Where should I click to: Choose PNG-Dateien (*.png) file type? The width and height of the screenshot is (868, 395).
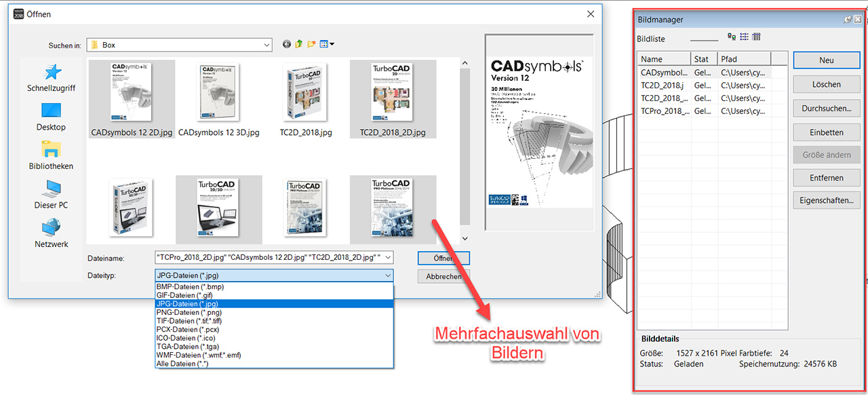pyautogui.click(x=274, y=312)
